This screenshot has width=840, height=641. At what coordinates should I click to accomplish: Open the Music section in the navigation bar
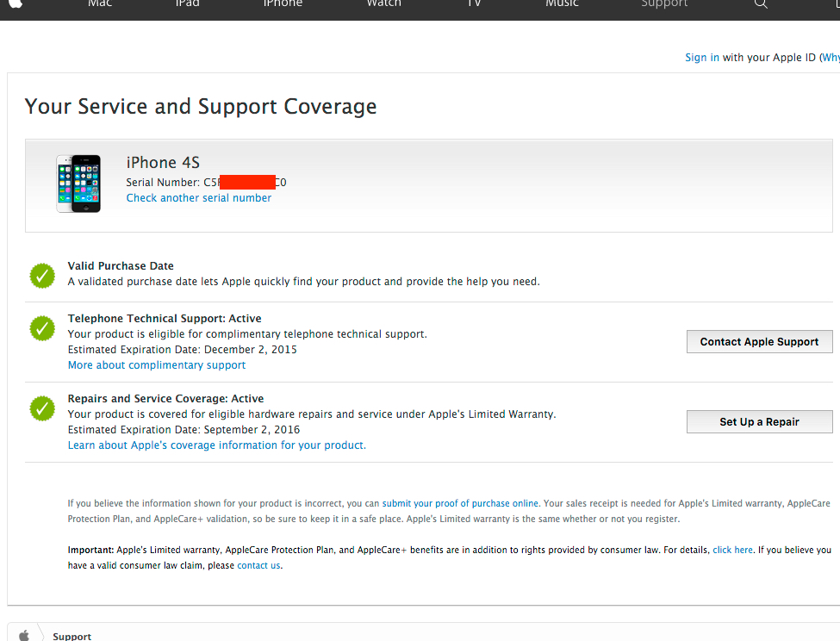click(562, 4)
